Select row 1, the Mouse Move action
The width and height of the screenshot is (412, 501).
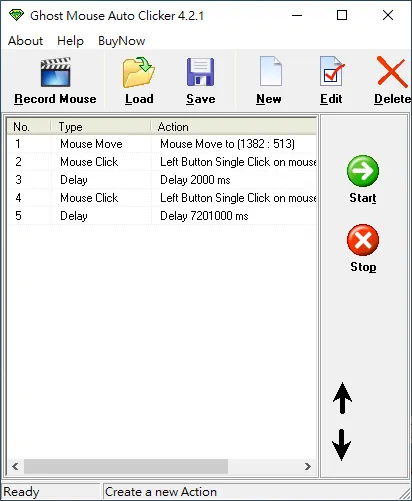click(x=162, y=144)
